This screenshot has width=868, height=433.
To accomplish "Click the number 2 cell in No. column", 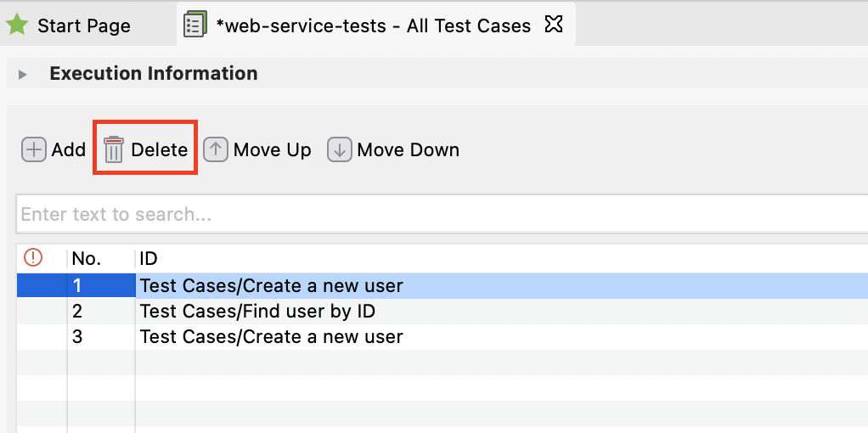I will pos(77,312).
